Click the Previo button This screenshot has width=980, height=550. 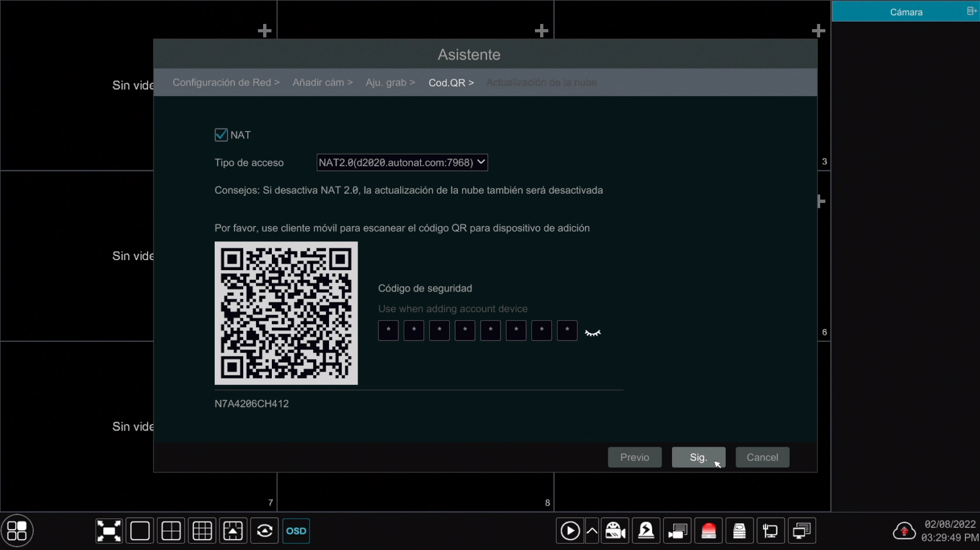pos(635,457)
